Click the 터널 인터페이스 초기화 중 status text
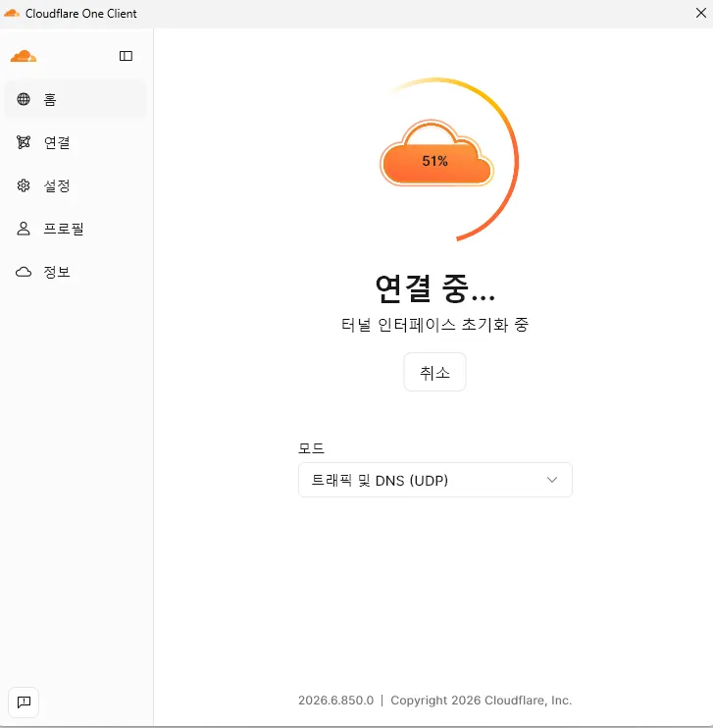 (434, 325)
